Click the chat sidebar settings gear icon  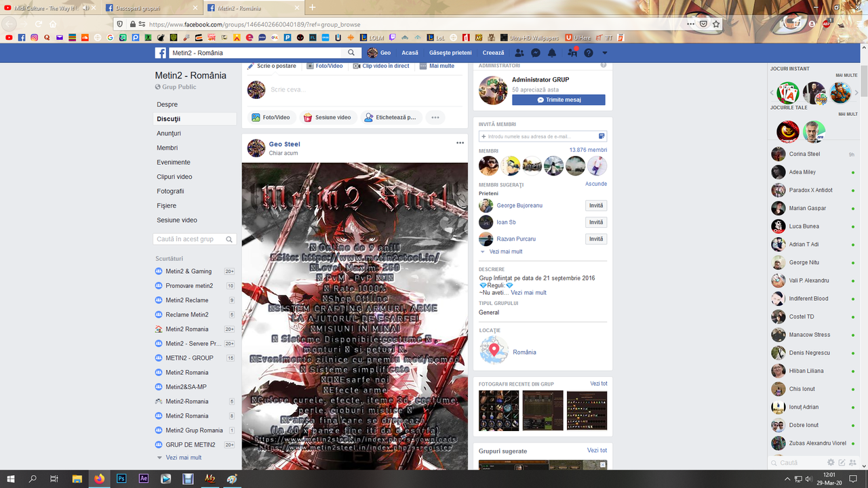pos(831,462)
